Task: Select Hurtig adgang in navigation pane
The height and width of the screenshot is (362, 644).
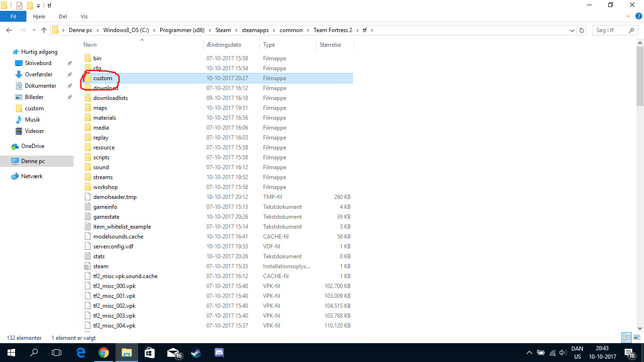Action: [x=39, y=52]
